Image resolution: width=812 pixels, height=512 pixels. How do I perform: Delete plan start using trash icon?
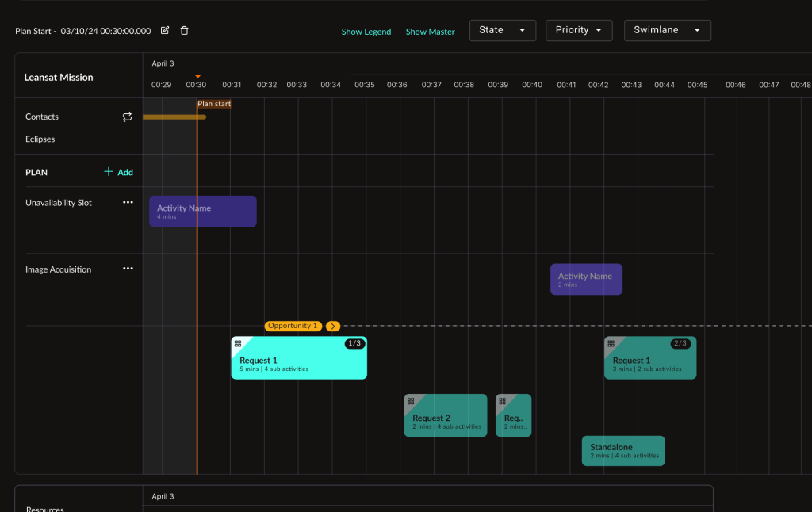click(x=184, y=31)
